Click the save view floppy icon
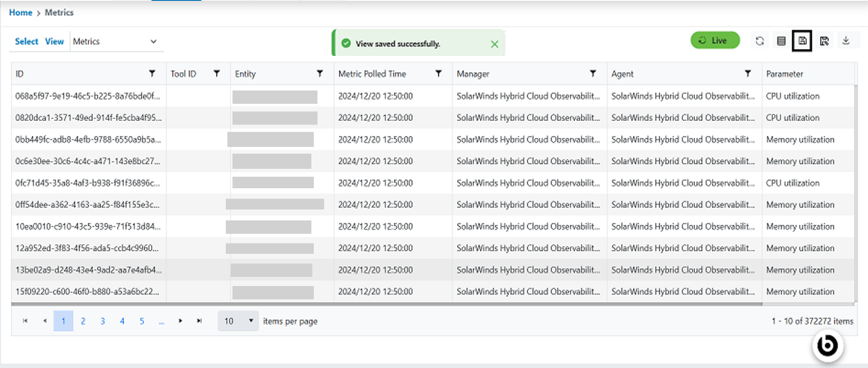The image size is (868, 368). pyautogui.click(x=802, y=41)
